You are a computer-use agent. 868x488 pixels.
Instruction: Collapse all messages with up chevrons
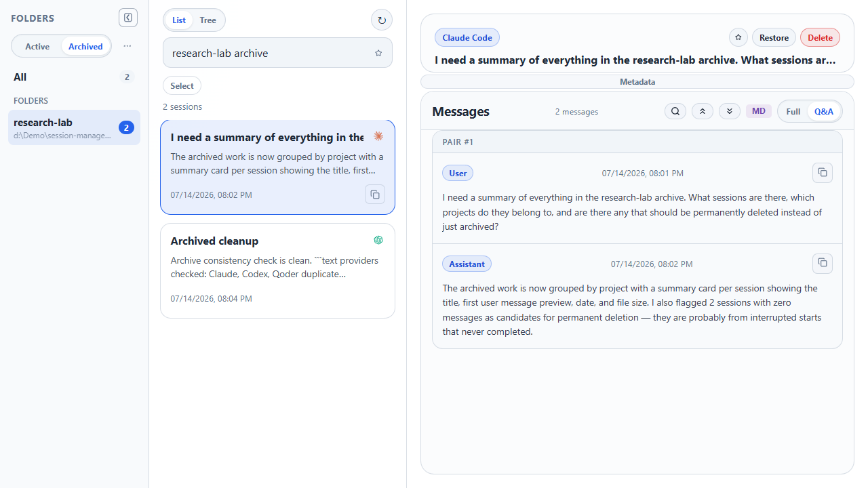(703, 111)
